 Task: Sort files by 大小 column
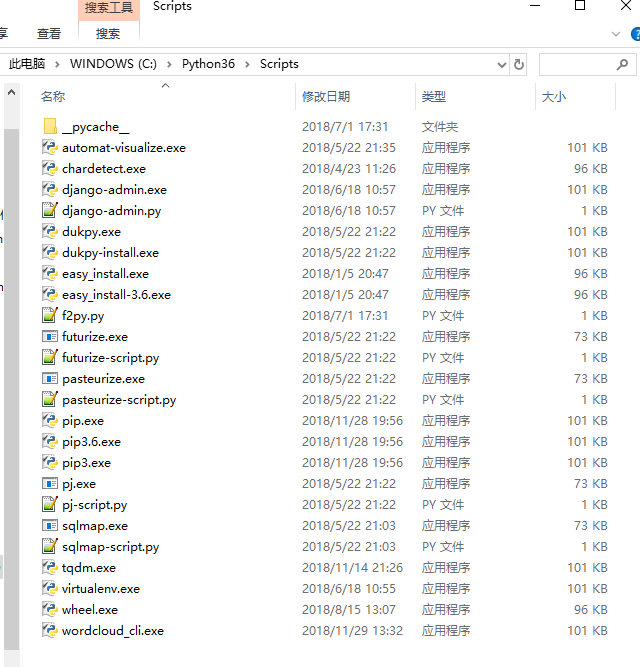pos(554,97)
